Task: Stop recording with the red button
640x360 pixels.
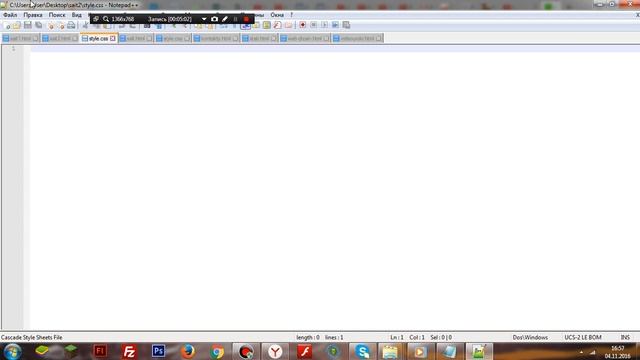Action: (246, 19)
